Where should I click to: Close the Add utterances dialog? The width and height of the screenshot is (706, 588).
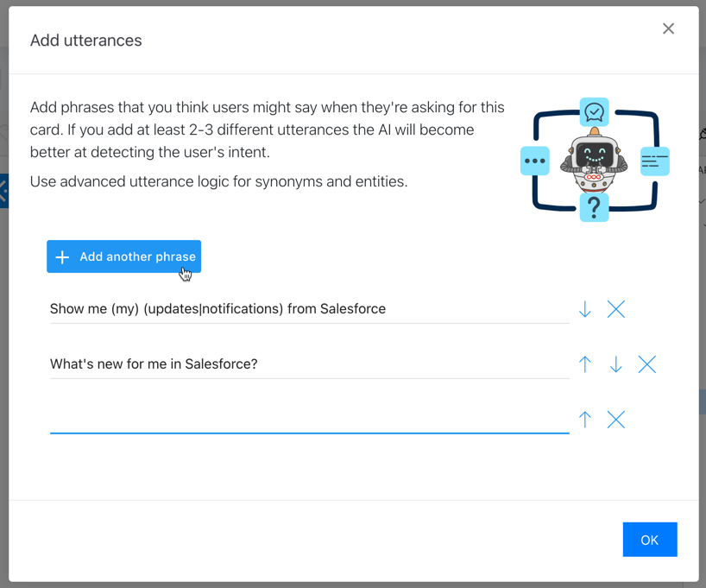click(x=668, y=29)
